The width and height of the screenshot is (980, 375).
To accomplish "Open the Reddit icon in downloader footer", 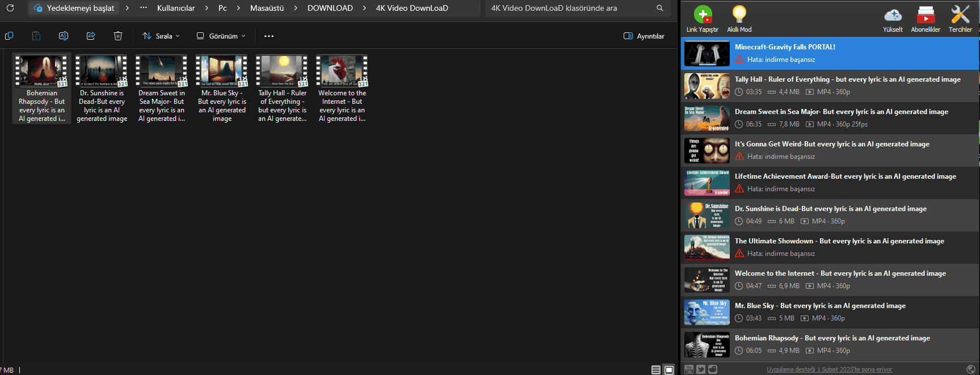I will 713,369.
